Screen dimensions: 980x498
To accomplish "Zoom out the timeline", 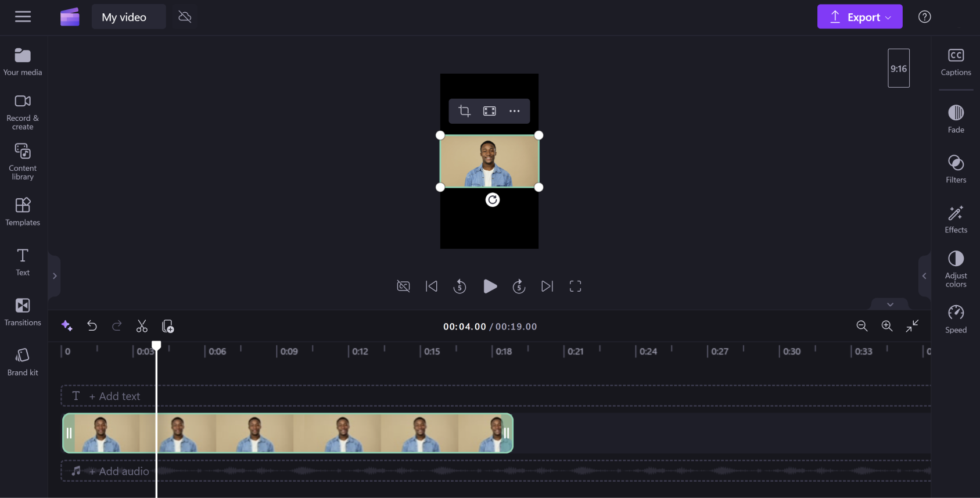I will pyautogui.click(x=862, y=326).
